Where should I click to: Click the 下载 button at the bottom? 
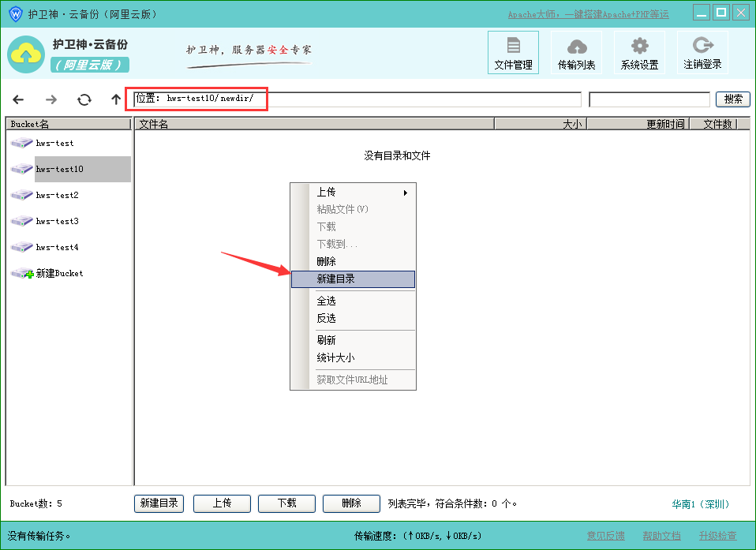point(286,503)
